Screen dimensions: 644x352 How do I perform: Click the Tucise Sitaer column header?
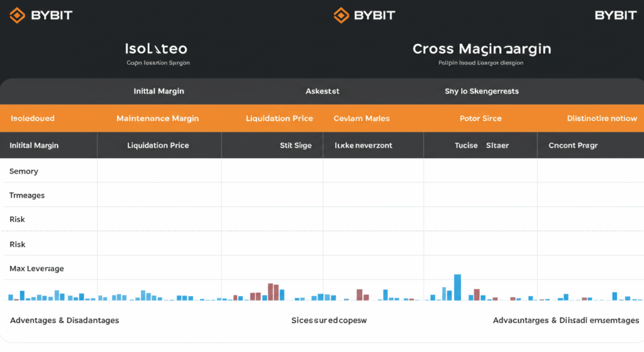coord(482,145)
